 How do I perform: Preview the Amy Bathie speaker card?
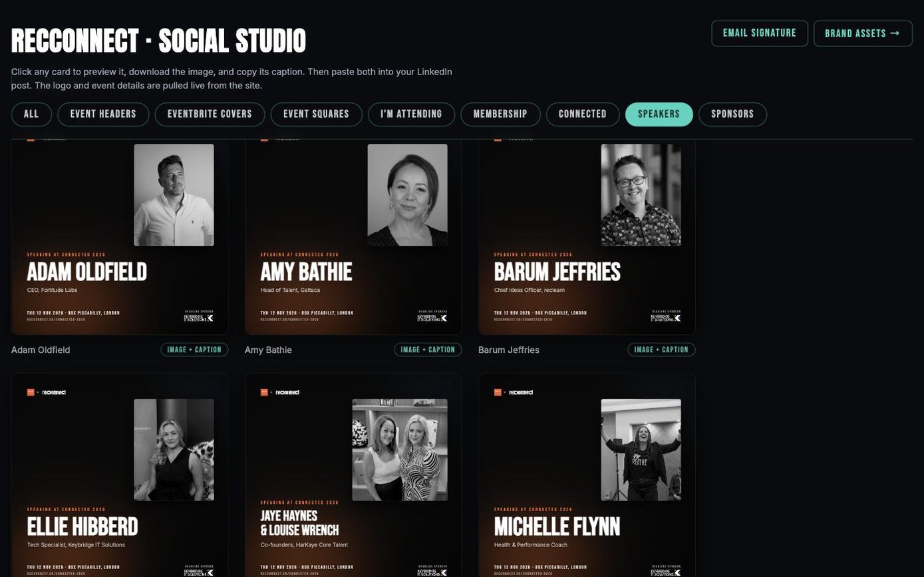353,237
